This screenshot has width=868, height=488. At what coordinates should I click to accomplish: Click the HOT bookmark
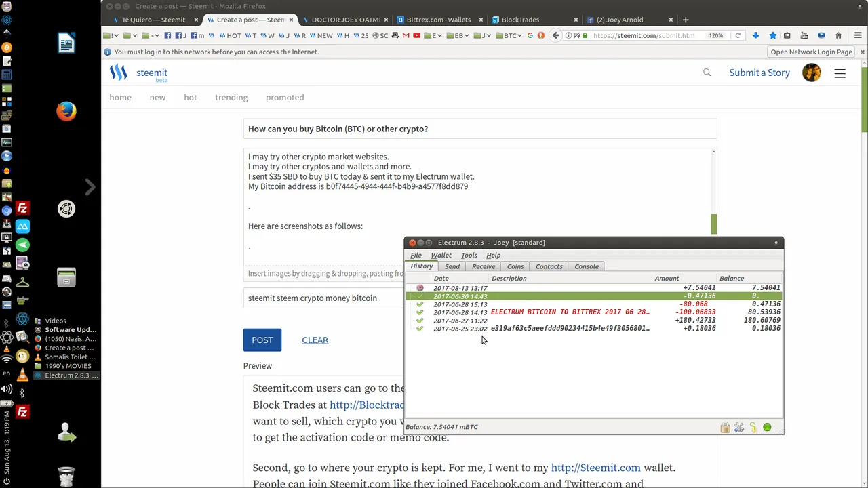tap(230, 35)
